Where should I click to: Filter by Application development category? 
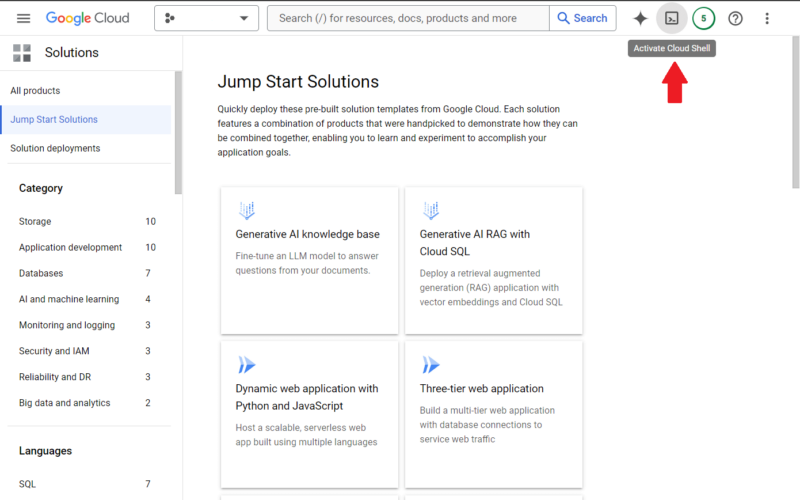[x=87, y=247]
